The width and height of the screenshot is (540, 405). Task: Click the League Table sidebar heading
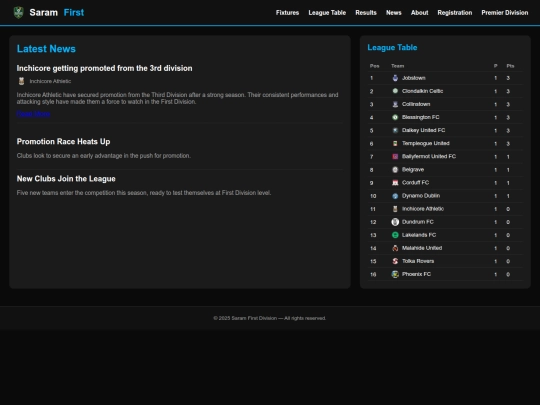coord(392,48)
